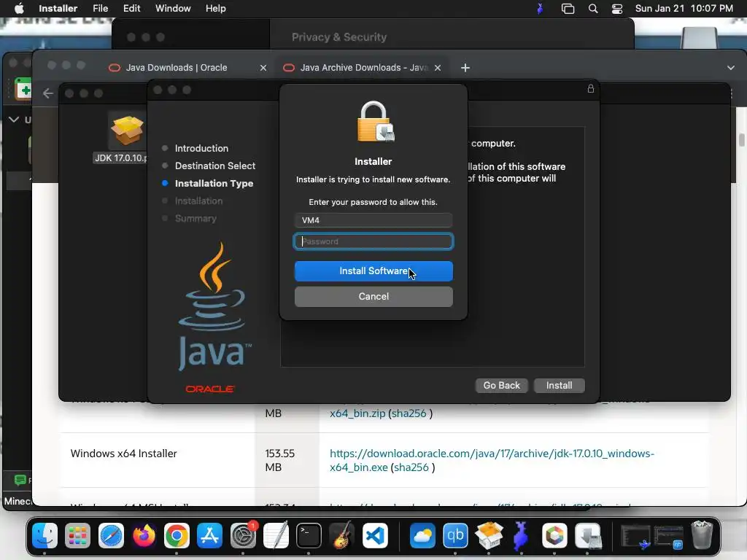Collapse the sidebar section chevron at left
The width and height of the screenshot is (747, 560).
(x=14, y=120)
